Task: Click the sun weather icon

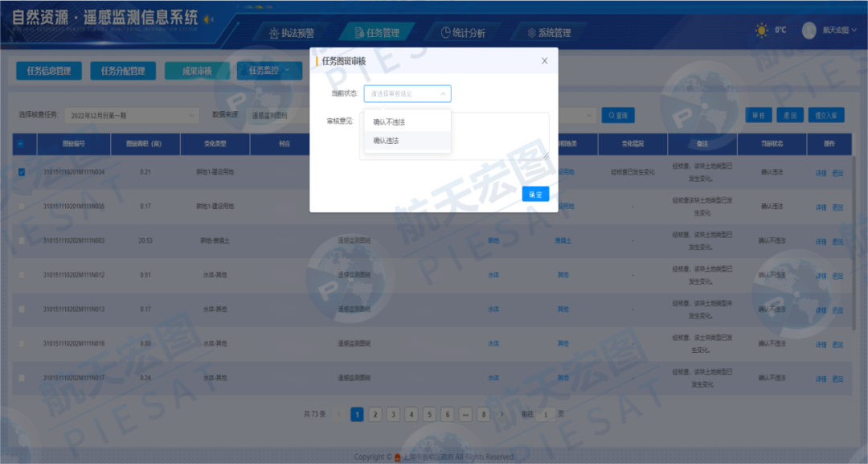Action: (x=761, y=31)
